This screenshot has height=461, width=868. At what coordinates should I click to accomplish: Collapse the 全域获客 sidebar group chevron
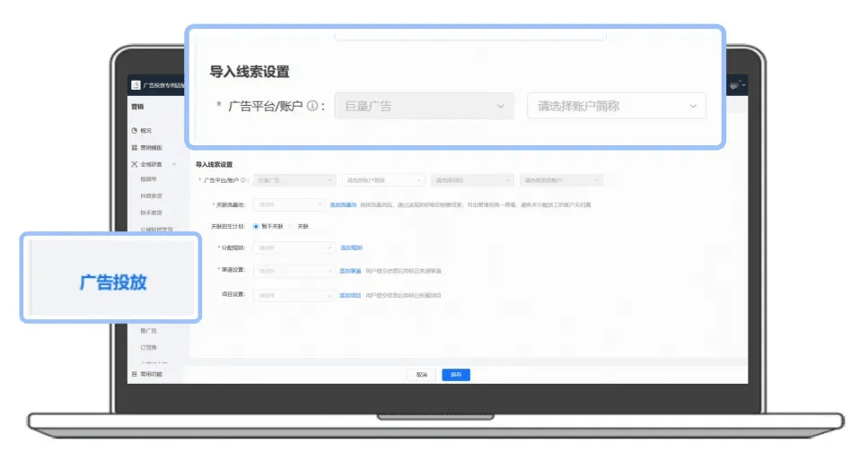pos(174,164)
